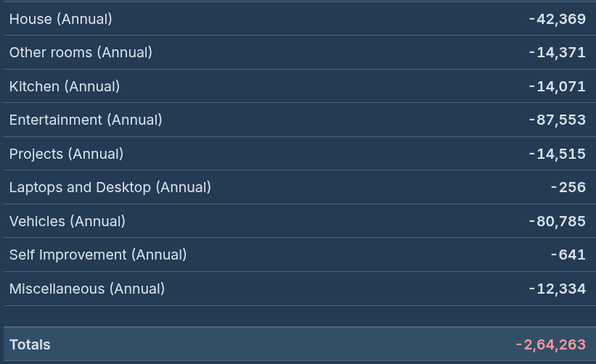This screenshot has height=364, width=596.
Task: Open the Kitchen (Annual) entry
Action: 64,86
